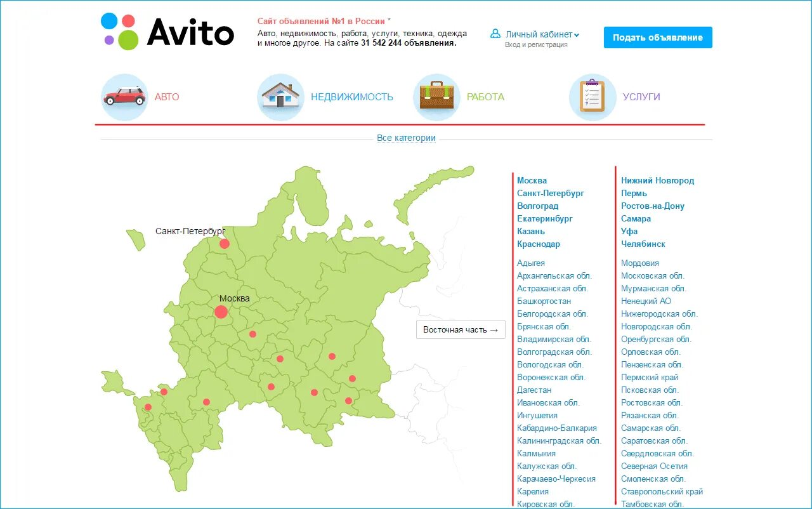812x509 pixels.
Task: Select region Ивановская обл.
Action: point(549,402)
